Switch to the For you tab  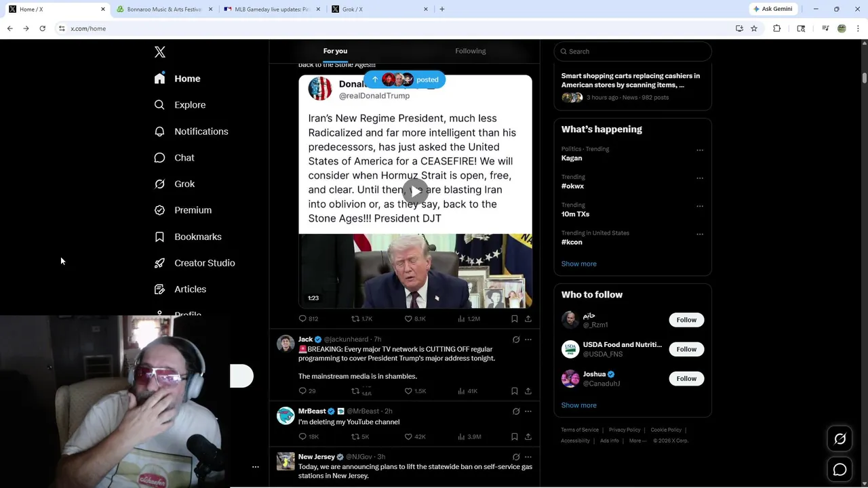(x=335, y=52)
